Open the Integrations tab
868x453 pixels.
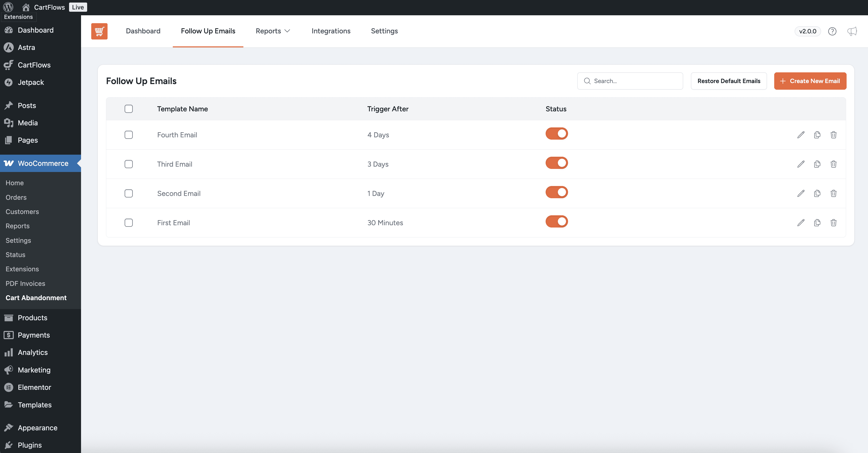click(331, 31)
